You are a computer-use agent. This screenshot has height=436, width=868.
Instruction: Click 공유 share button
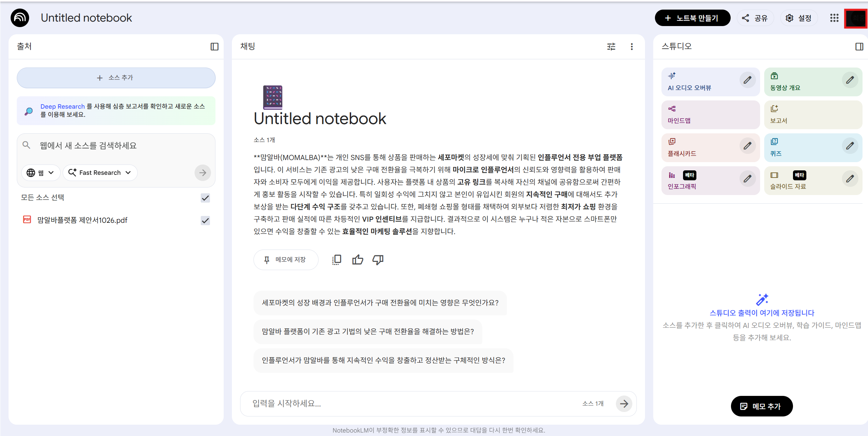[755, 18]
